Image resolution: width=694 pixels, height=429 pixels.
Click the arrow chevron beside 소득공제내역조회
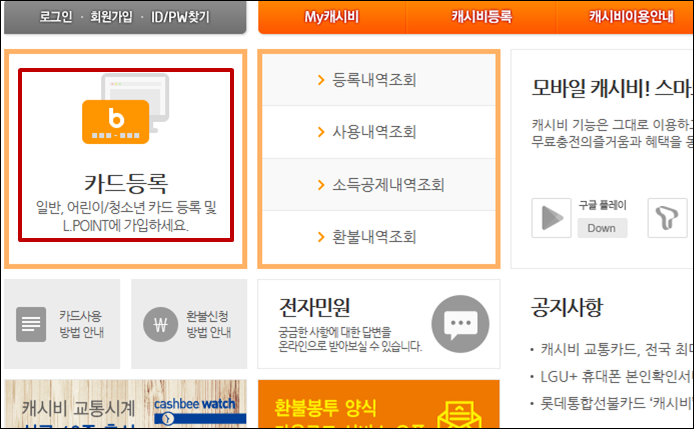point(321,185)
